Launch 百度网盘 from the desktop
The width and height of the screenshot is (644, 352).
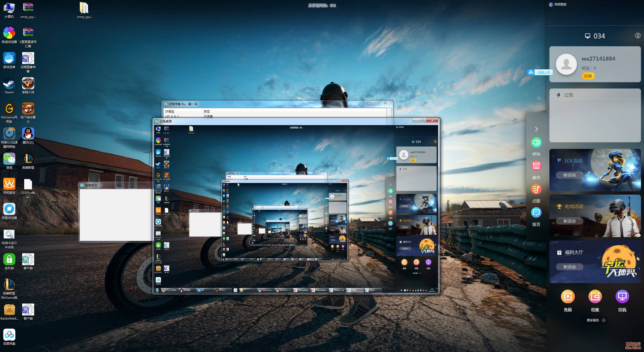click(x=9, y=337)
